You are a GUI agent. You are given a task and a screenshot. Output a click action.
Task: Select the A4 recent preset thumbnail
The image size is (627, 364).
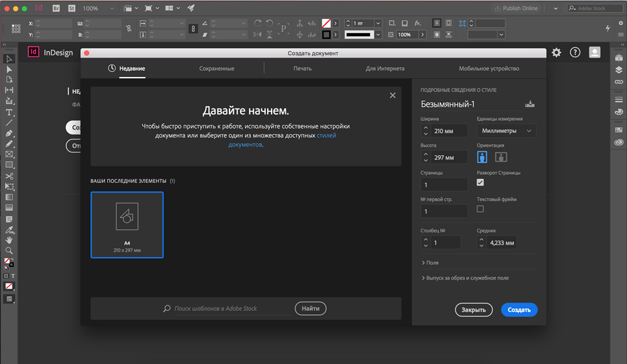coord(127,225)
